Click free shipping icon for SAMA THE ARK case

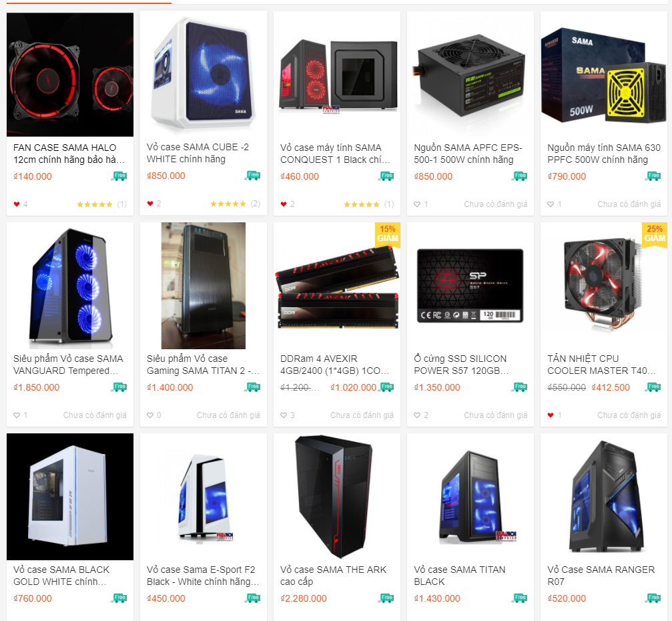[386, 598]
